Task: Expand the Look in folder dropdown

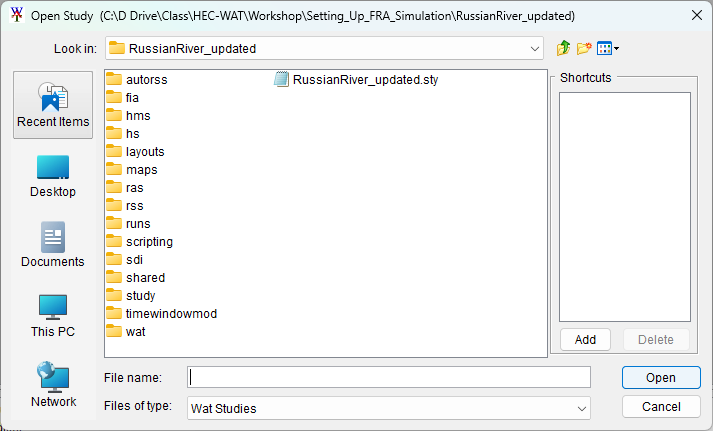Action: pyautogui.click(x=536, y=48)
